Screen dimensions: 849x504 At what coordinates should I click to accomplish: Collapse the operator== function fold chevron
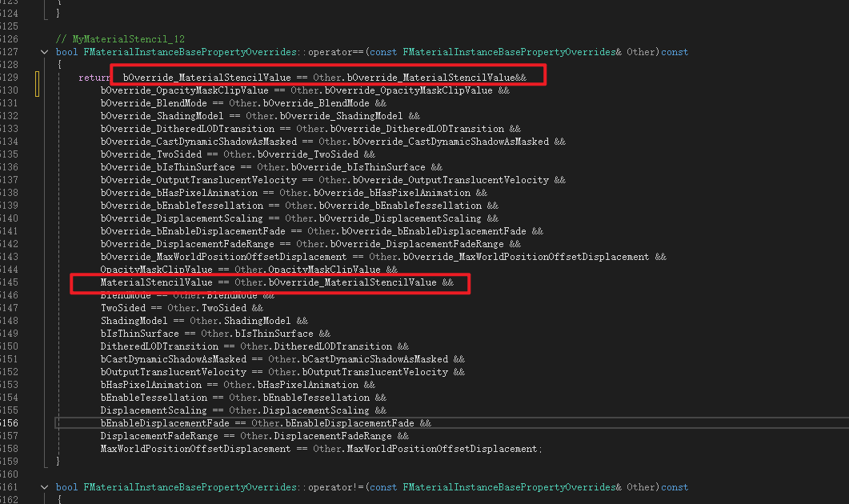pos(44,52)
